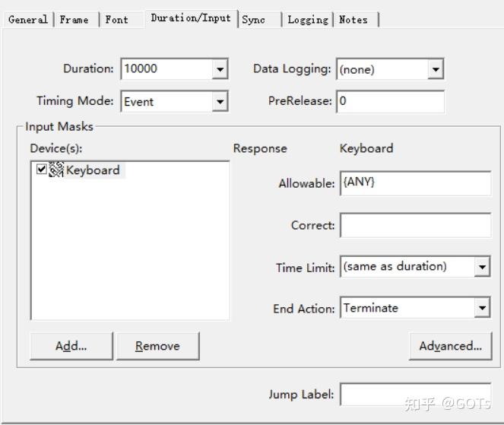Open the End Action dropdown

point(482,308)
